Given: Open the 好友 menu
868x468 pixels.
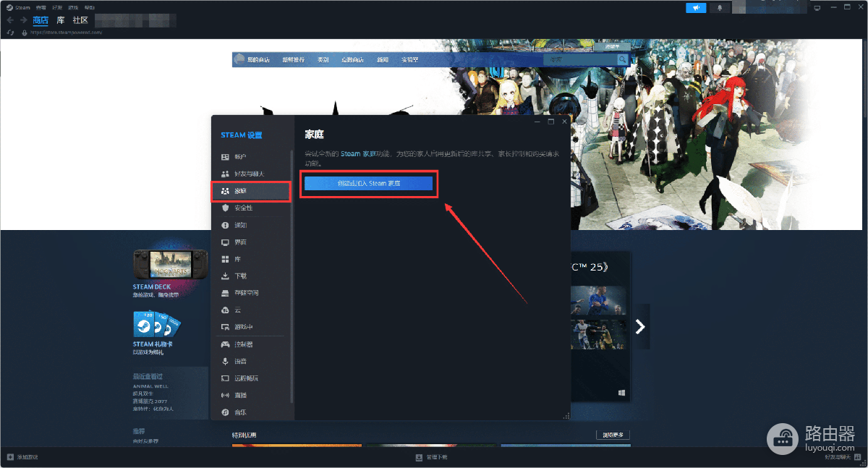Looking at the screenshot, I should (x=57, y=7).
